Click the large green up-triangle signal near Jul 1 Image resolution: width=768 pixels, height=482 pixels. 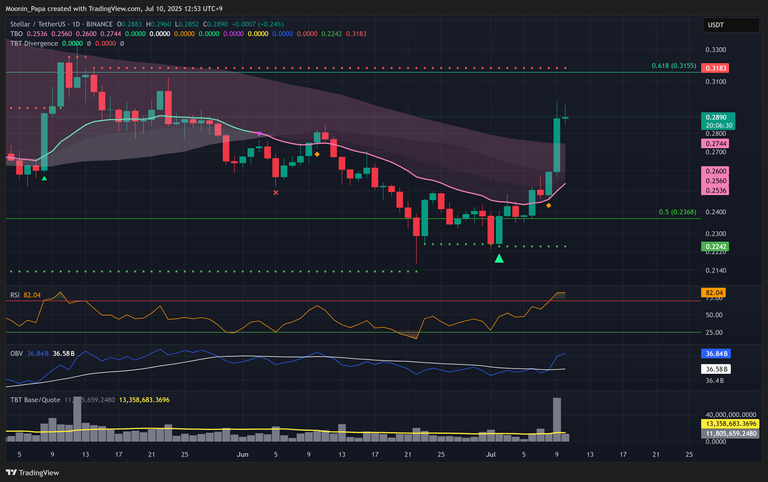click(x=499, y=259)
